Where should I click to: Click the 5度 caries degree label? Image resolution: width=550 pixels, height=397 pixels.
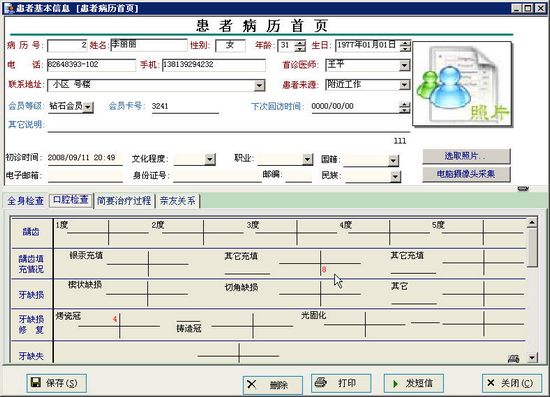click(x=438, y=225)
